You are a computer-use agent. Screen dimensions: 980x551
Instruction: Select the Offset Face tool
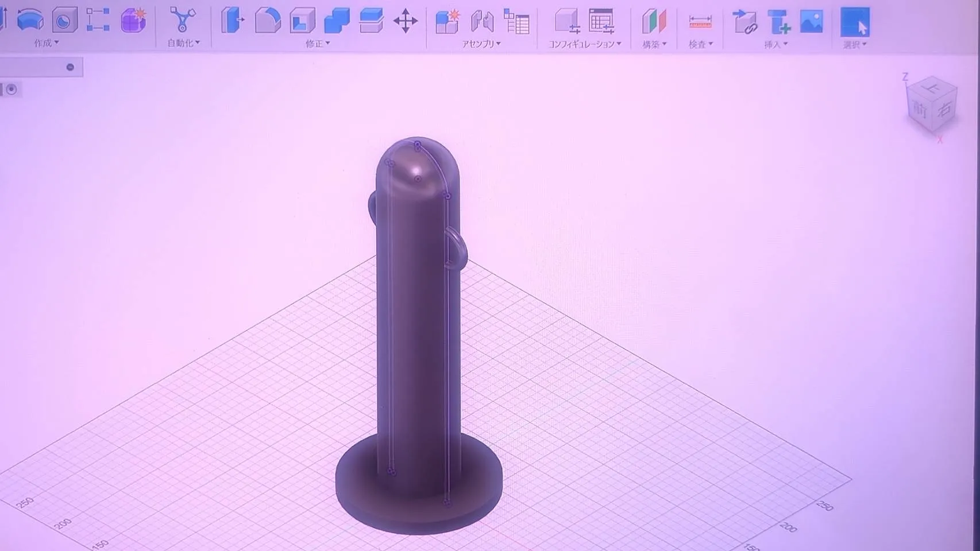371,21
